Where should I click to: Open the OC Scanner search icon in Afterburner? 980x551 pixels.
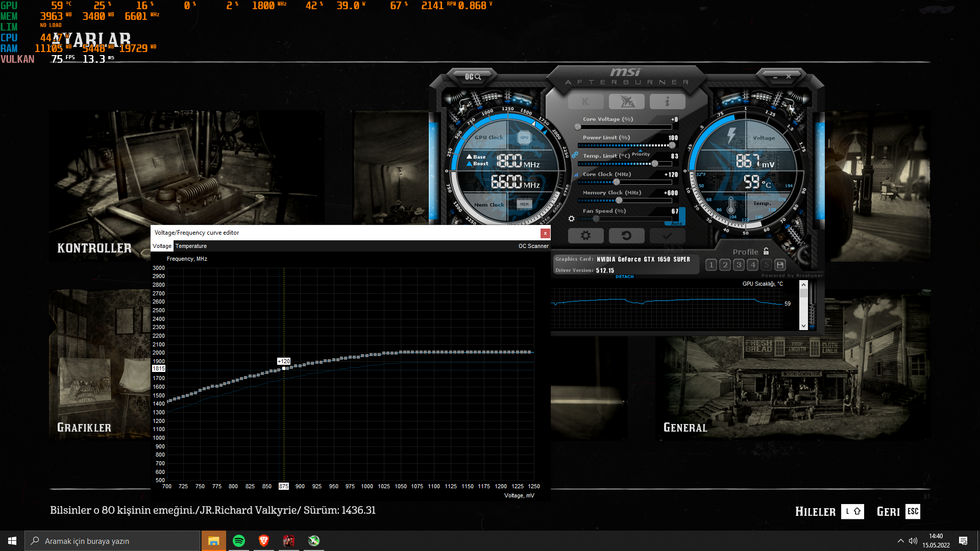pyautogui.click(x=473, y=77)
